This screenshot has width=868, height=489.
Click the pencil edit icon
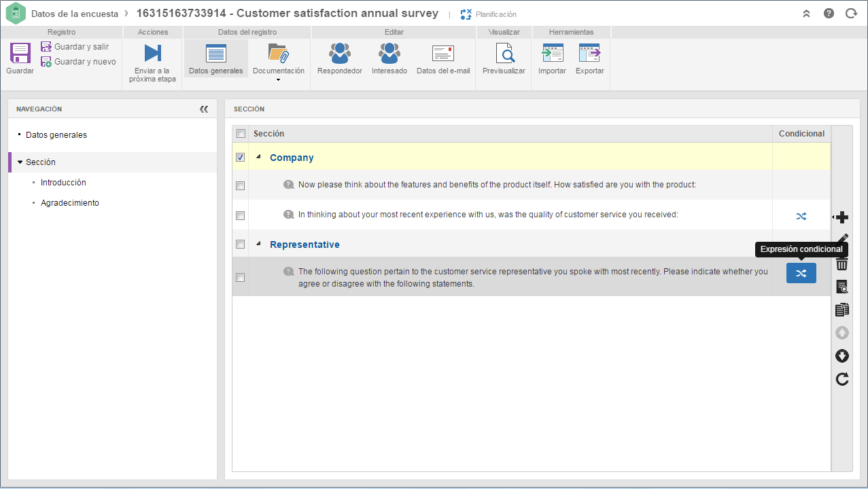pos(843,239)
